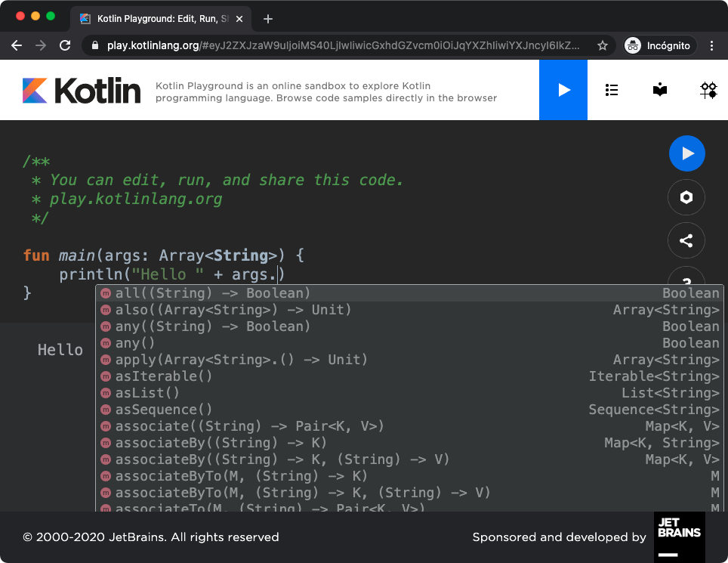
Task: Open the header settings icon
Action: [x=708, y=89]
